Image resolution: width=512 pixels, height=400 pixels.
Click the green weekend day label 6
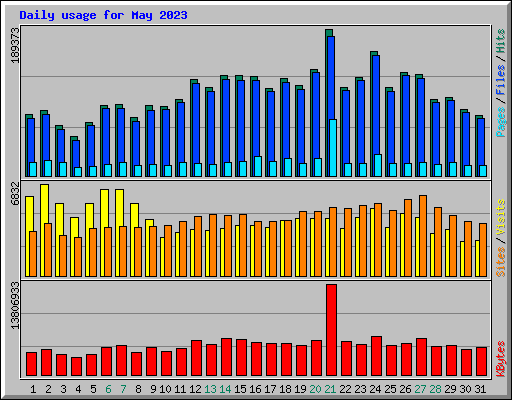click(108, 389)
